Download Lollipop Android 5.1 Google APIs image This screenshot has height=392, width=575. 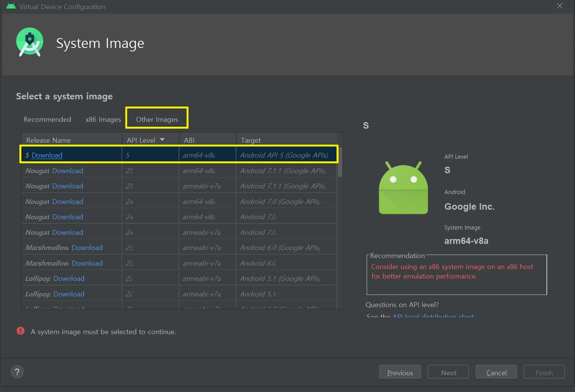coord(69,278)
